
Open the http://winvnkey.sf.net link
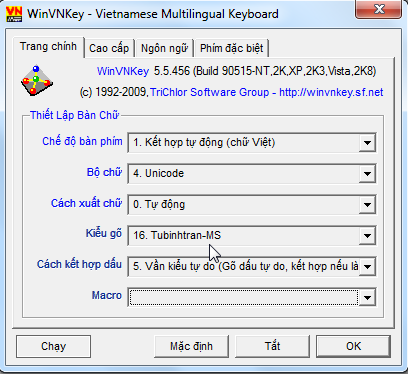[331, 92]
